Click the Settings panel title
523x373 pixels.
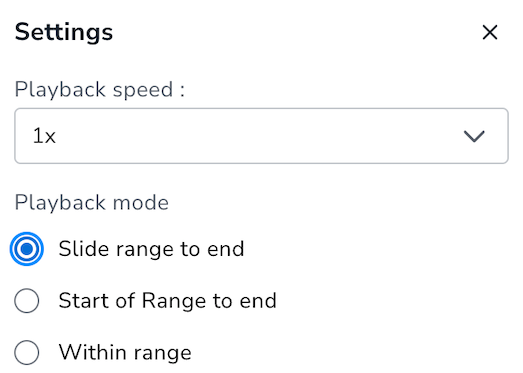click(64, 32)
